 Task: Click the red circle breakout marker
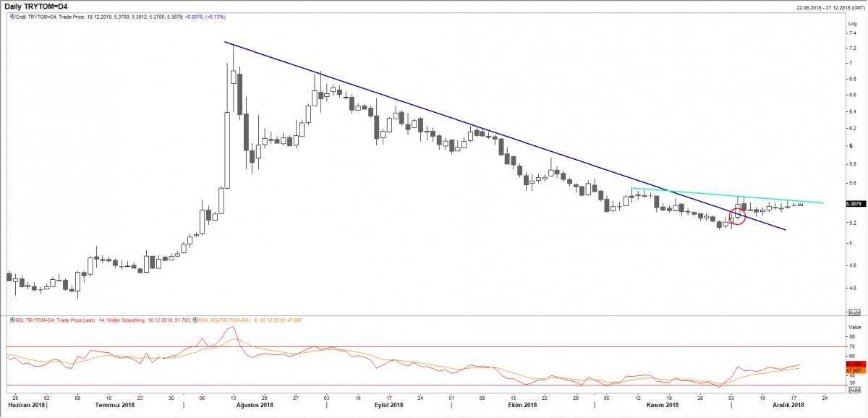pos(737,215)
